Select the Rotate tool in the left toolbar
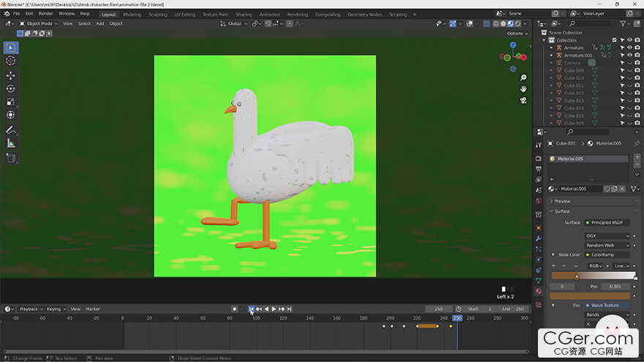Viewport: 644px width, 362px height. [10, 88]
